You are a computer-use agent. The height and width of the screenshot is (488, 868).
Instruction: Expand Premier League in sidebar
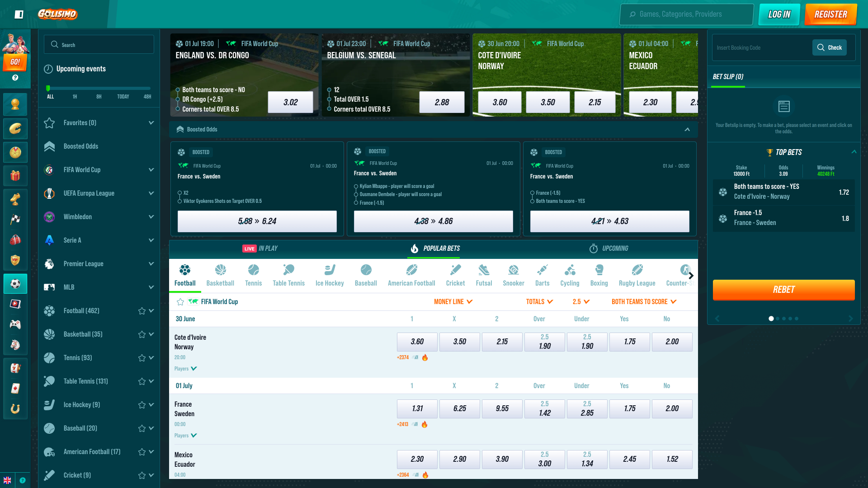151,264
